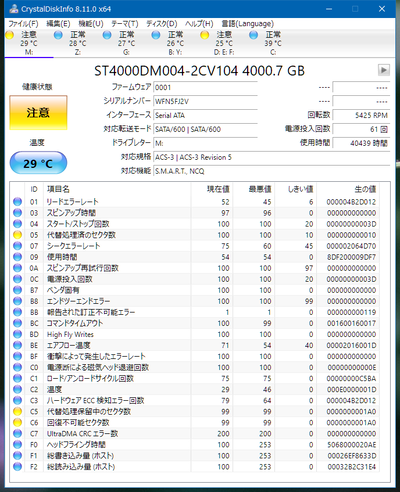
Task: Select the blue status icon for drive G:
Action: (107, 35)
